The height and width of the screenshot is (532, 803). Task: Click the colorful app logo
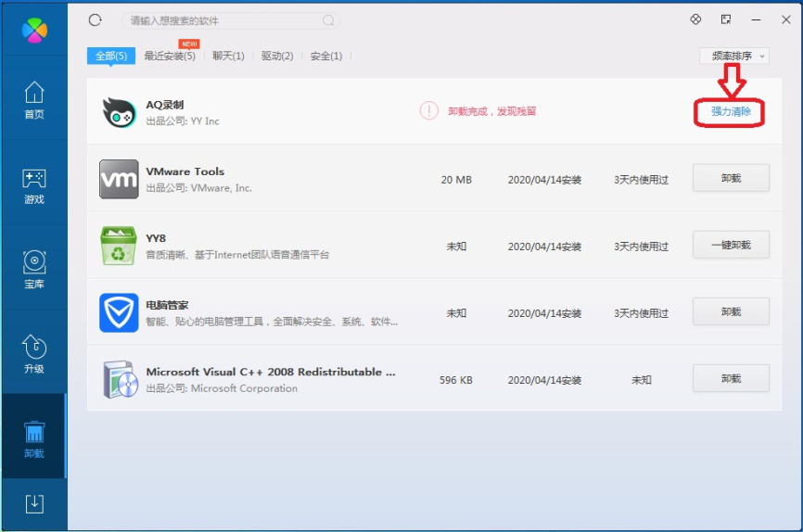tap(34, 29)
